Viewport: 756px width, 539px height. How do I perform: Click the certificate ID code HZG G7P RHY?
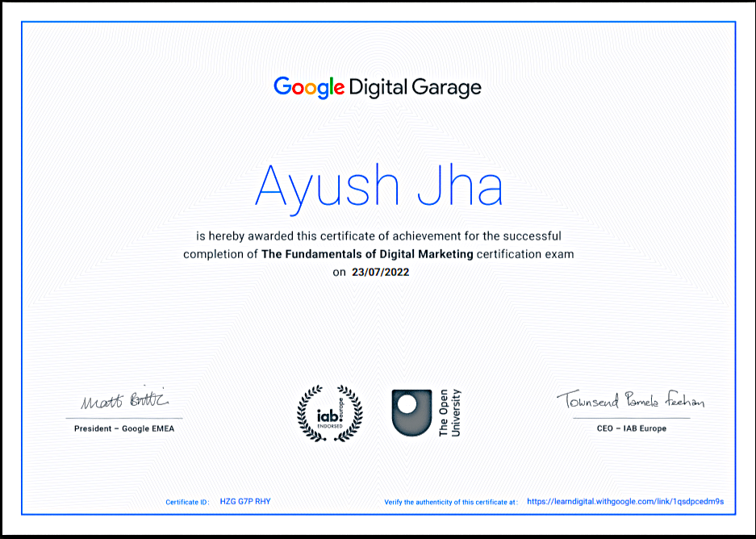[245, 501]
